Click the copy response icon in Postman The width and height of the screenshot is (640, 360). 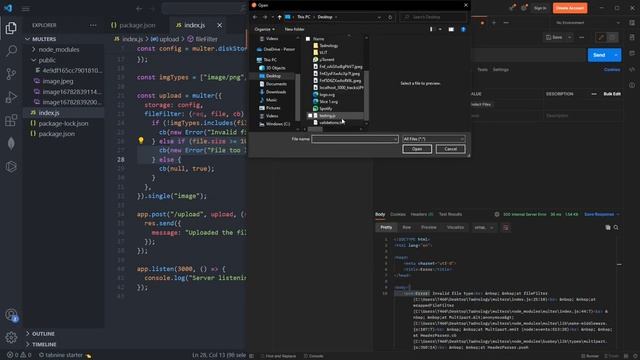click(x=608, y=227)
